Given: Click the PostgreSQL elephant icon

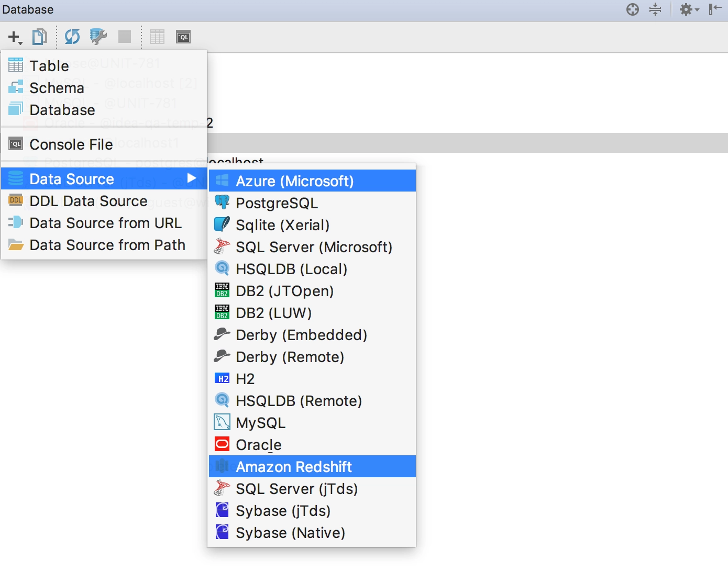Looking at the screenshot, I should pos(222,203).
